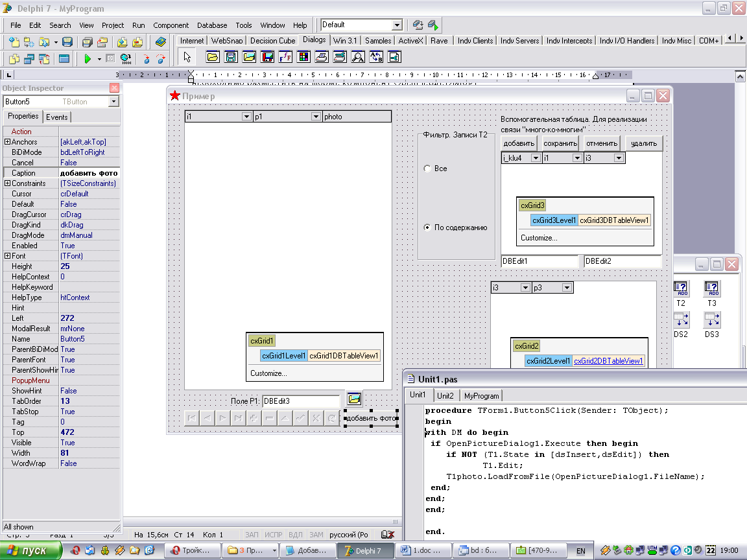Click the New Items icon in toolbar
Screen dimensions: 747x560
click(14, 42)
